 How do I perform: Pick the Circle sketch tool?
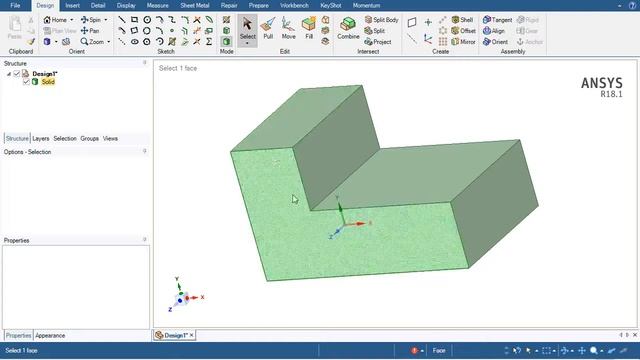[147, 20]
